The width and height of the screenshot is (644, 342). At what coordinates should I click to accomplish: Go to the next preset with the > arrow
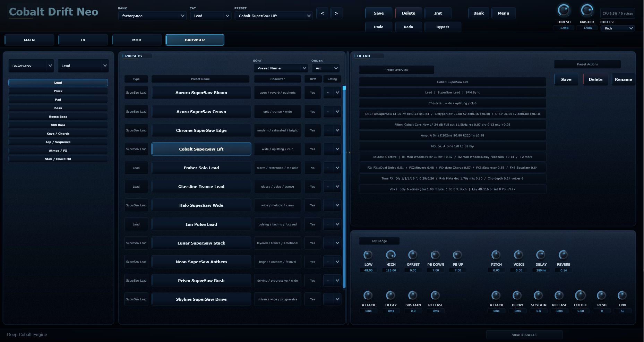(x=336, y=13)
